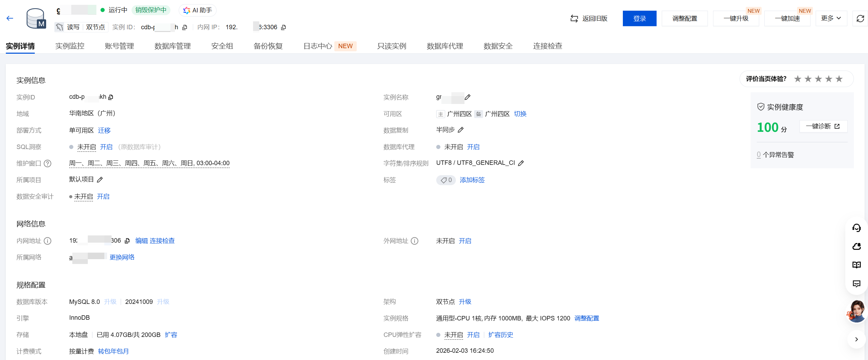
Task: Click 转包年包月 billing link
Action: coord(113,351)
